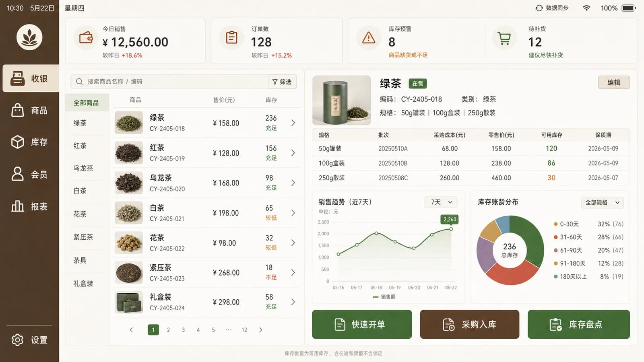
Task: Click current page 1 indicator
Action: (x=153, y=330)
